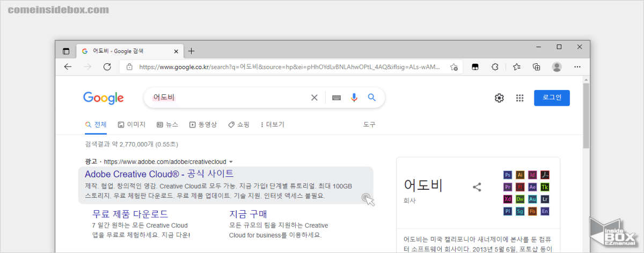Click the blue 로그인 button

552,98
